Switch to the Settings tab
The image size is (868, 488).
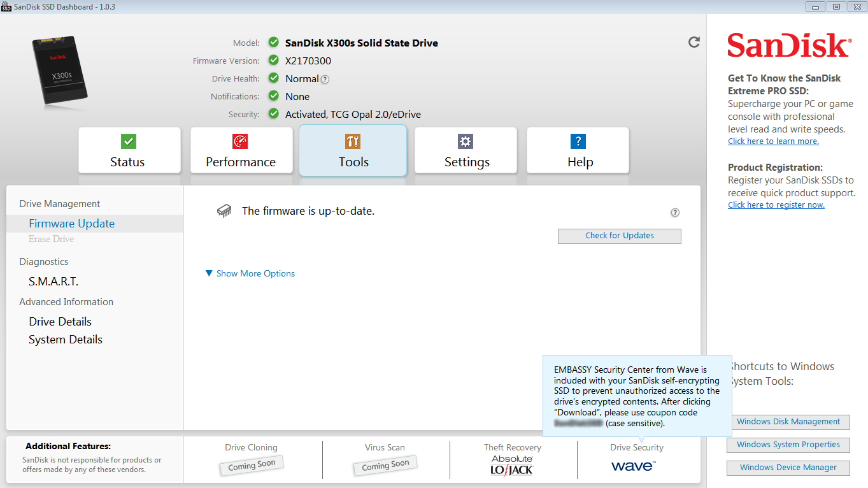(466, 150)
